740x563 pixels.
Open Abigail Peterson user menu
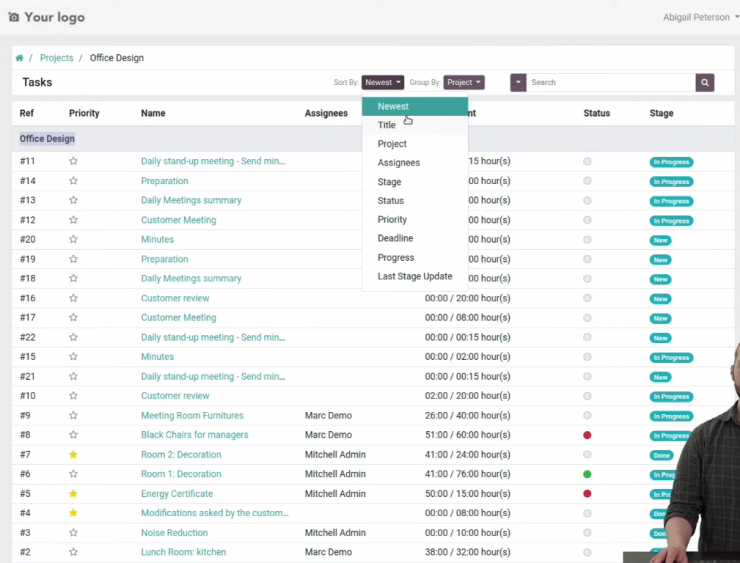700,17
